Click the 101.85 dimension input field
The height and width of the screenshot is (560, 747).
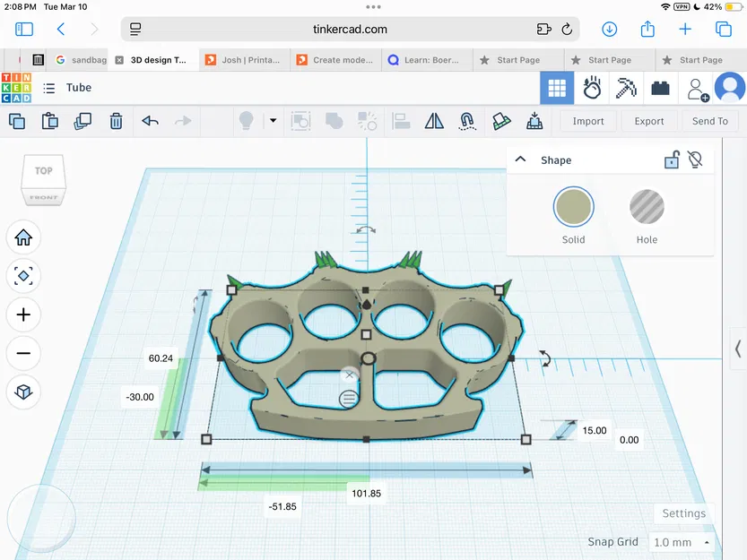[367, 493]
